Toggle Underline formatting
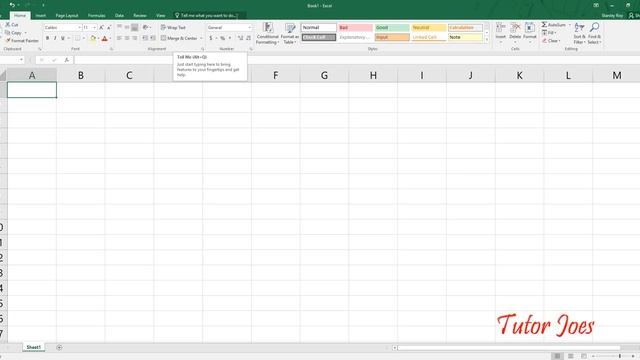The height and width of the screenshot is (360, 640). 63,38
